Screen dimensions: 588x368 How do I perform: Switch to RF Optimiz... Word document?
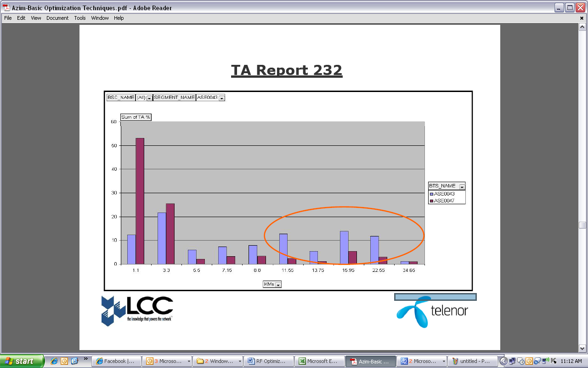tap(268, 361)
